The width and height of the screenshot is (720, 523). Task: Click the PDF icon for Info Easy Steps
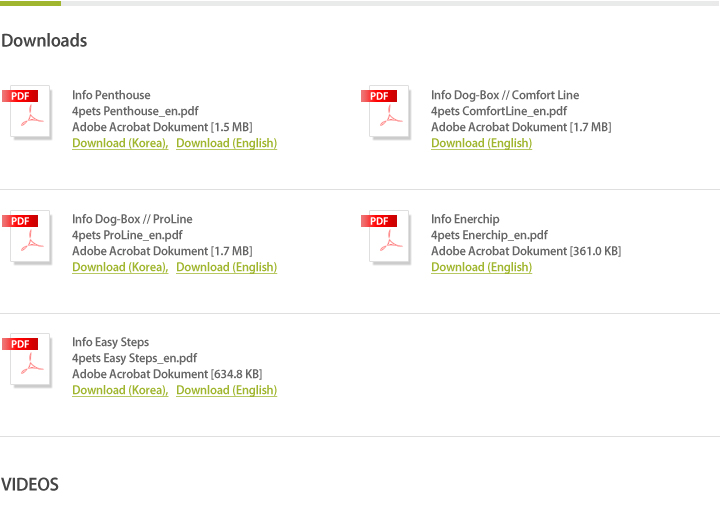[x=28, y=360]
